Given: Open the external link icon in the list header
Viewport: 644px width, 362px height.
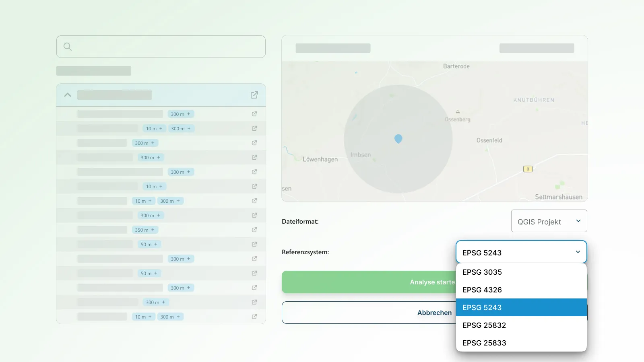Looking at the screenshot, I should [254, 95].
